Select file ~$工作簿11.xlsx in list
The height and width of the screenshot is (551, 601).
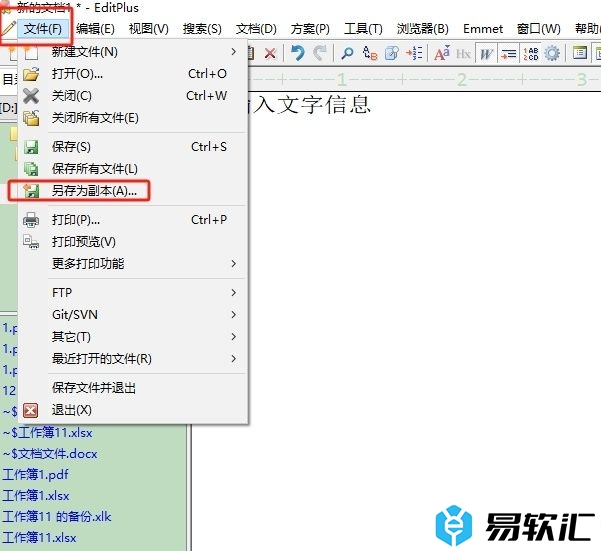coord(48,433)
